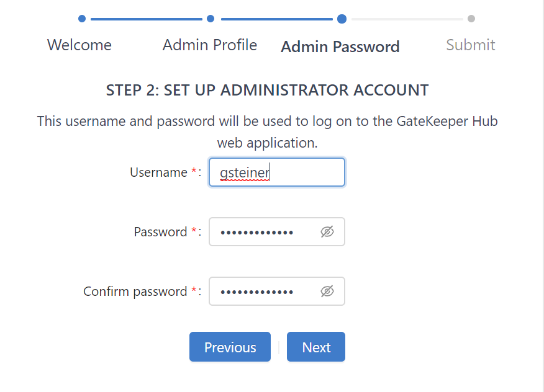Image resolution: width=544 pixels, height=392 pixels.
Task: Click the Password field label
Action: pos(160,232)
